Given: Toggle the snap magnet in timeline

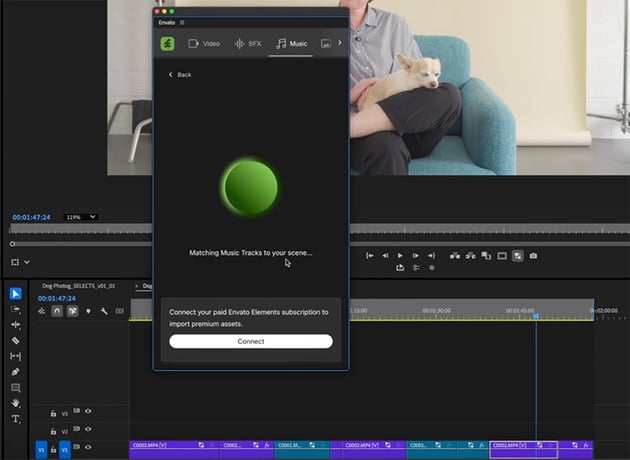Looking at the screenshot, I should tap(57, 311).
